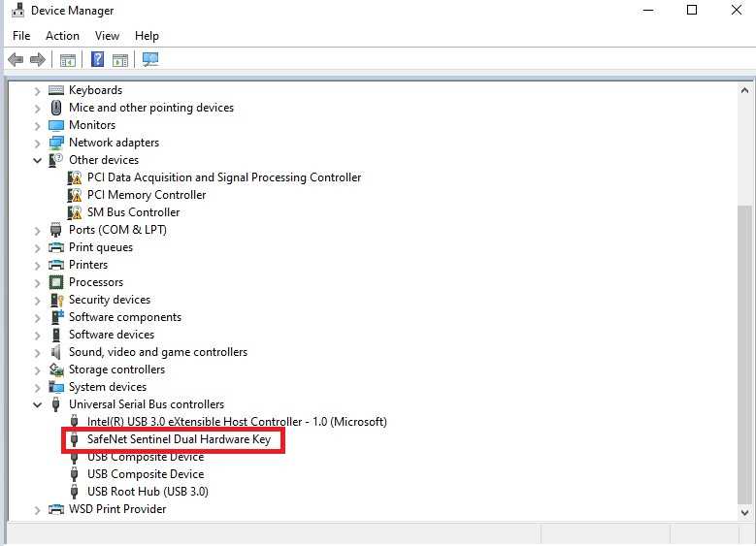This screenshot has width=756, height=546.
Task: Collapse the Other devices category
Action: (38, 160)
